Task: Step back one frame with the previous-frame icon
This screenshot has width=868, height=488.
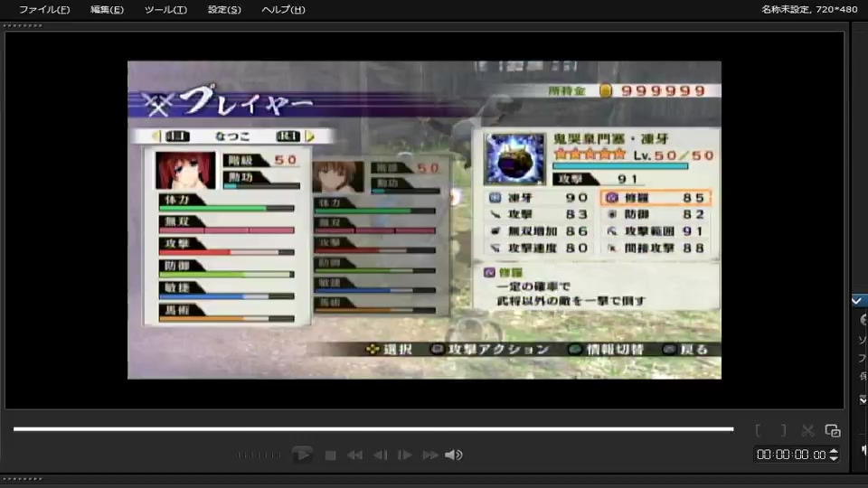Action: click(x=381, y=455)
